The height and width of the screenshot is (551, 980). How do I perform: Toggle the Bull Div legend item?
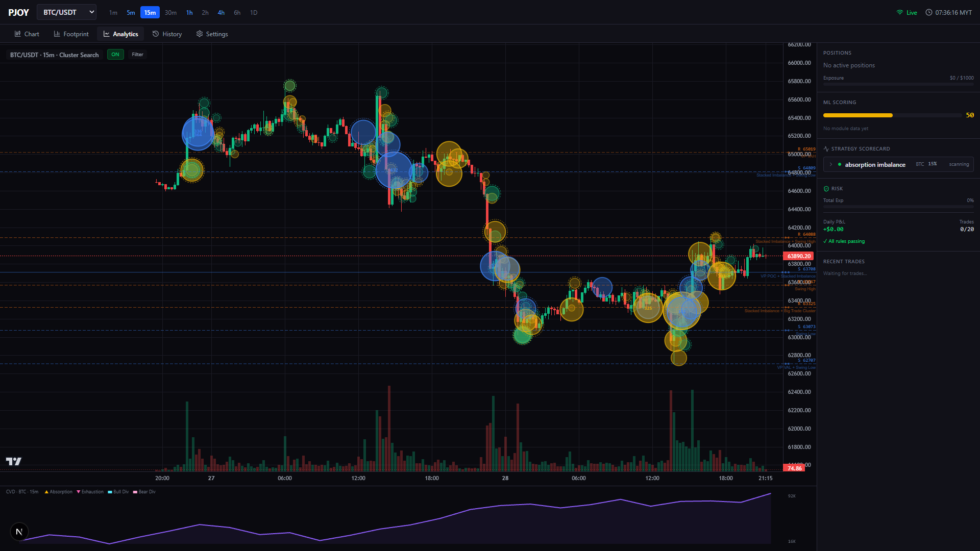(x=118, y=492)
